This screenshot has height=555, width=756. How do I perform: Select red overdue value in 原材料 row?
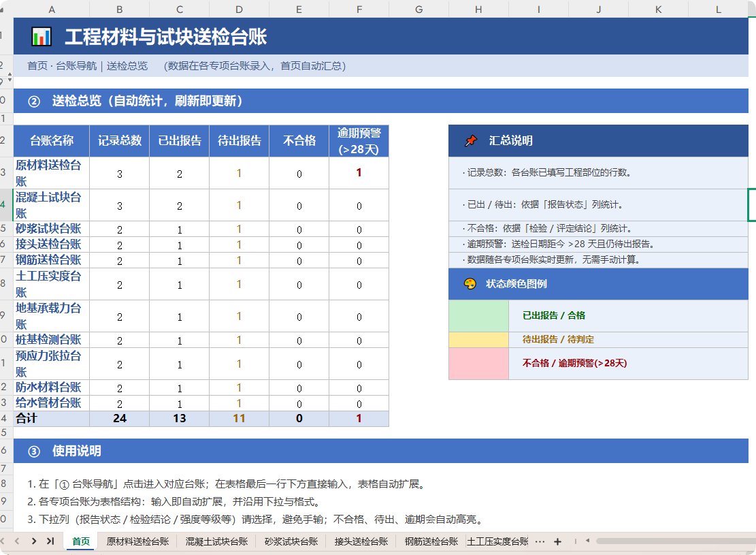359,173
